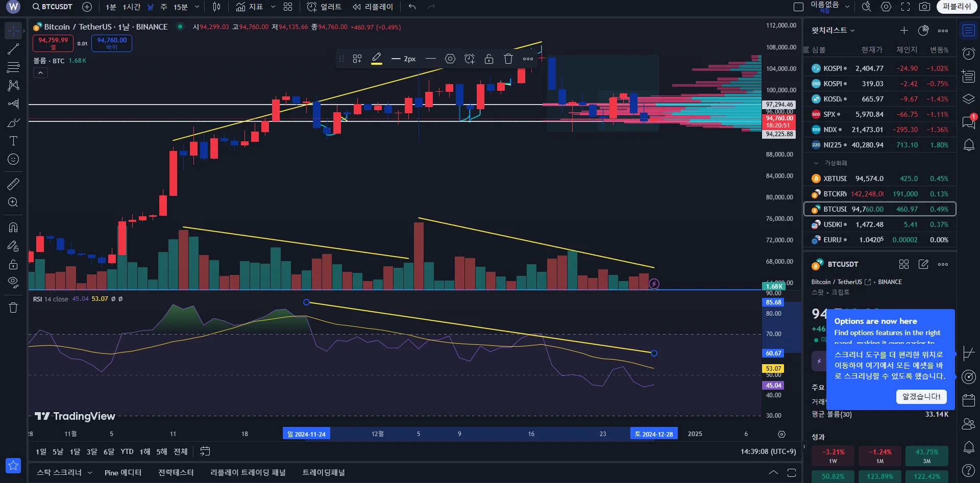Expand the timeframe interval dropdown
This screenshot has width=980, height=483.
point(197,7)
